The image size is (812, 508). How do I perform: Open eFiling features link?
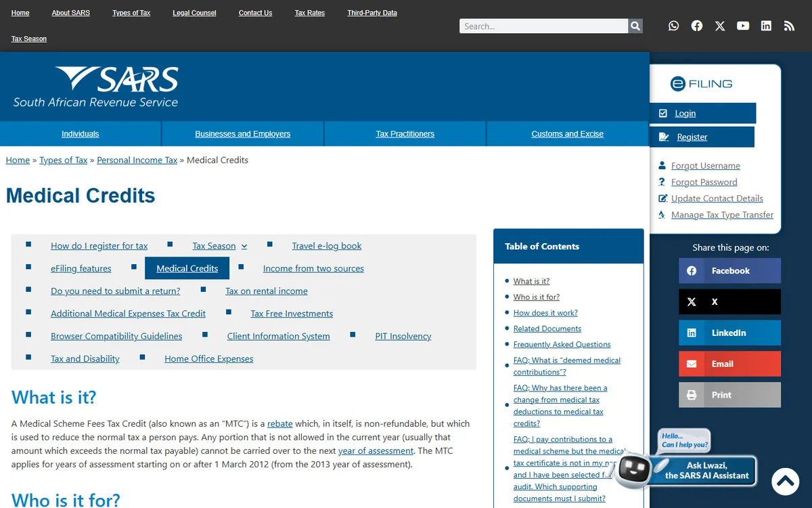click(x=81, y=268)
